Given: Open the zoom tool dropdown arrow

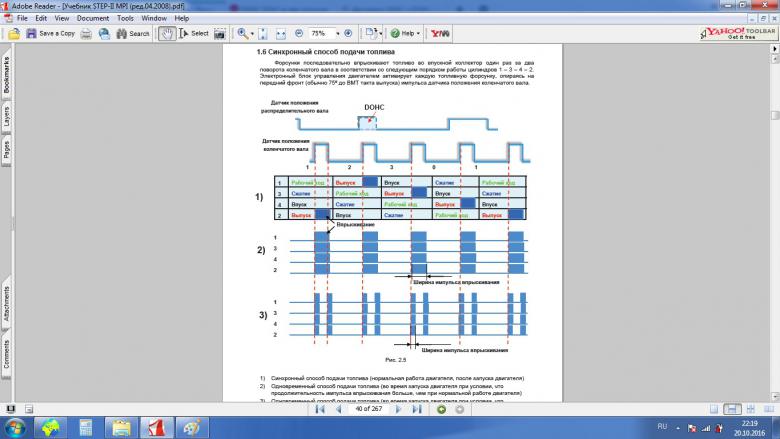Looking at the screenshot, I should click(252, 34).
